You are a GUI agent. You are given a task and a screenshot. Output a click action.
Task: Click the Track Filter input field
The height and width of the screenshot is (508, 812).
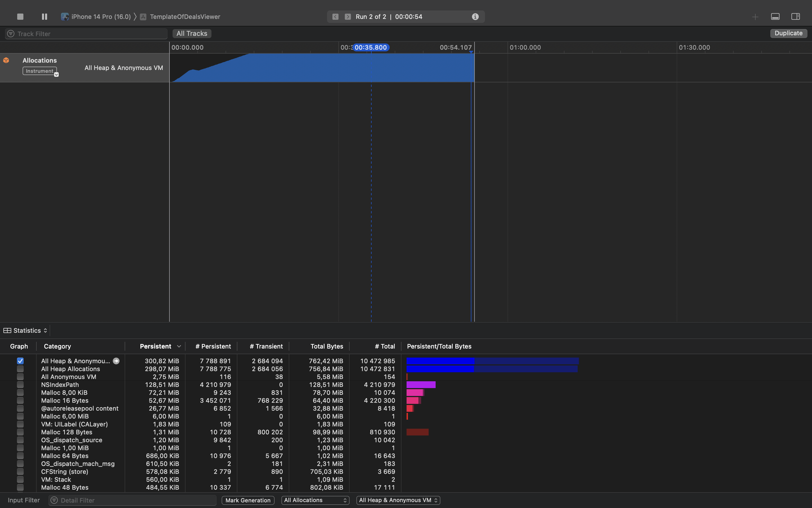pos(86,34)
